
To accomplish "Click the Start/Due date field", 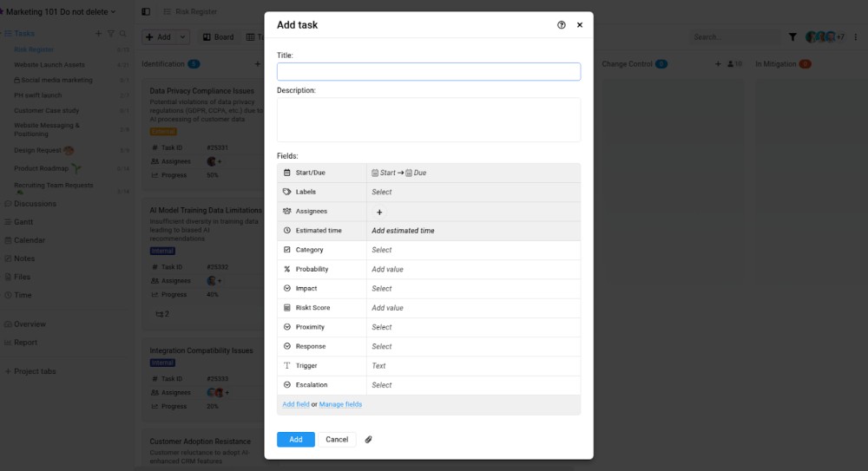I will click(x=399, y=173).
